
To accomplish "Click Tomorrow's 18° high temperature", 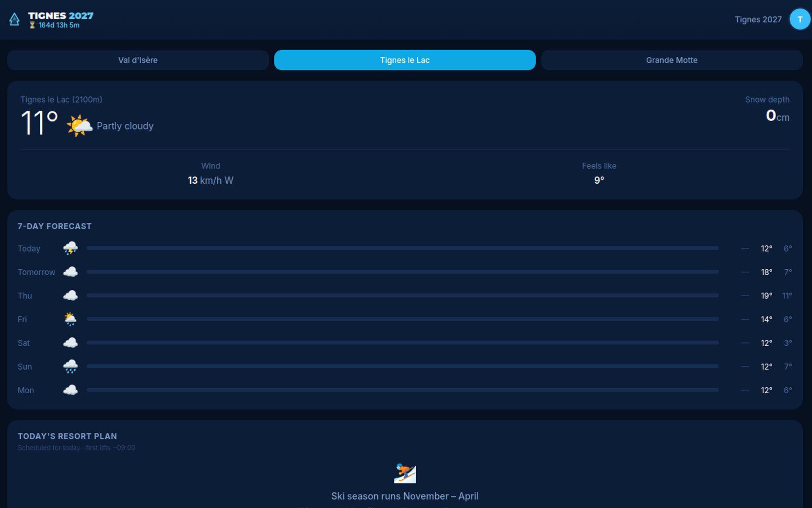I will pos(767,272).
